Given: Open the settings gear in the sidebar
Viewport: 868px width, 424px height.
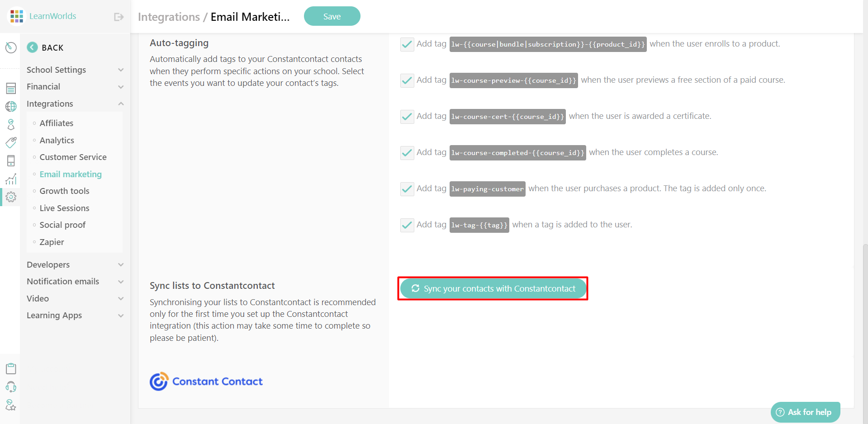Looking at the screenshot, I should (x=11, y=197).
